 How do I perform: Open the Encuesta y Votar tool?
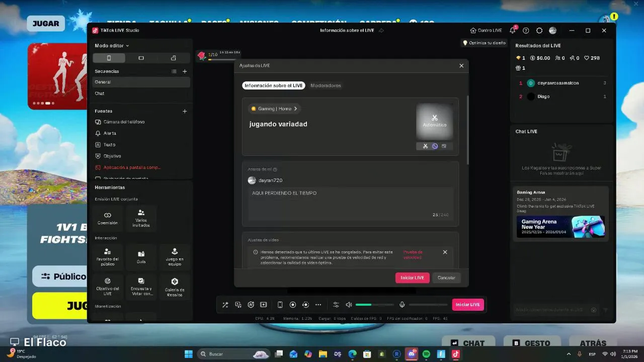pyautogui.click(x=141, y=287)
